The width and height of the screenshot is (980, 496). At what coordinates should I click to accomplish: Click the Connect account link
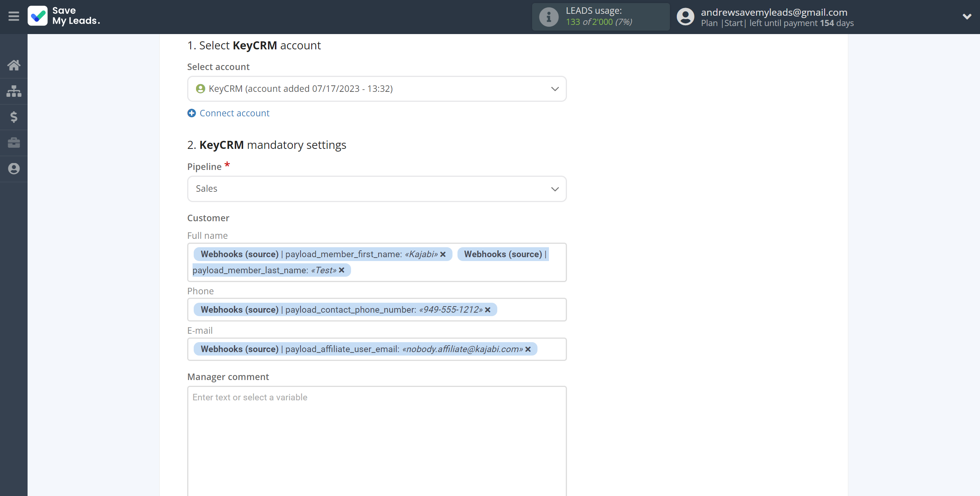coord(234,113)
